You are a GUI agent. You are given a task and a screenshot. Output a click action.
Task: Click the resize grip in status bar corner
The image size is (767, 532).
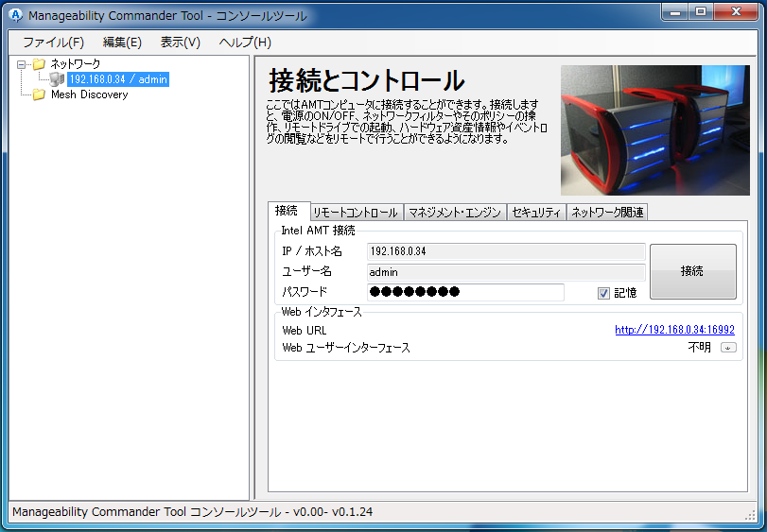750,514
